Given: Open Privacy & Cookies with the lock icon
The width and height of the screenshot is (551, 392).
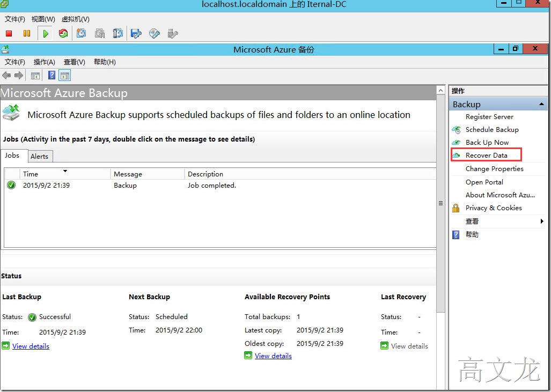Looking at the screenshot, I should (494, 208).
